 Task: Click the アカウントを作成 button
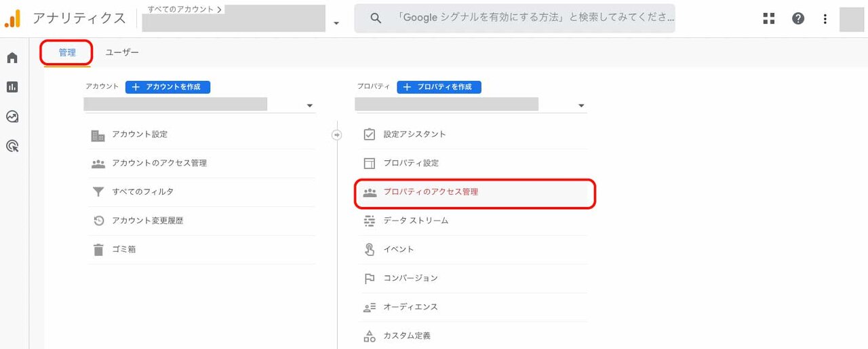pos(167,87)
